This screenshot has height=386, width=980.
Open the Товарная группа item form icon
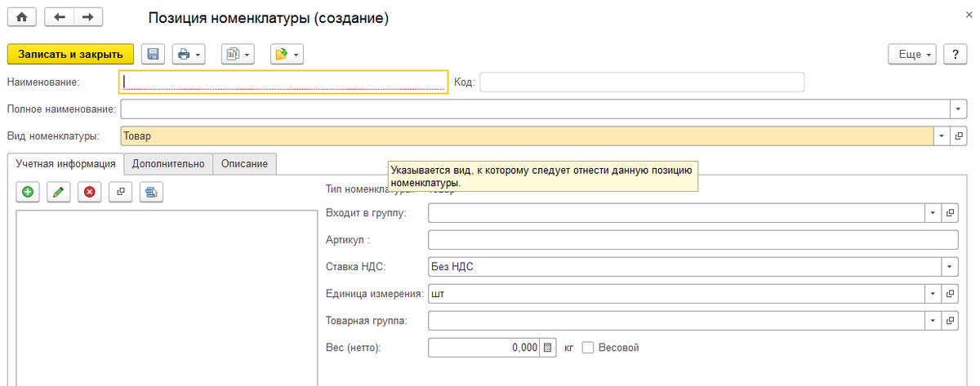tap(950, 321)
